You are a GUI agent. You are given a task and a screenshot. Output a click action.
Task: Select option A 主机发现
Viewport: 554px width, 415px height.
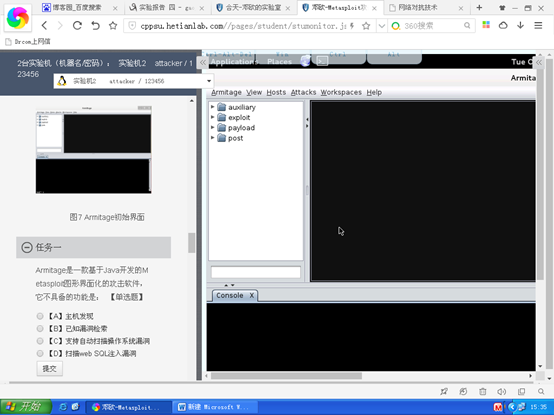pos(40,316)
